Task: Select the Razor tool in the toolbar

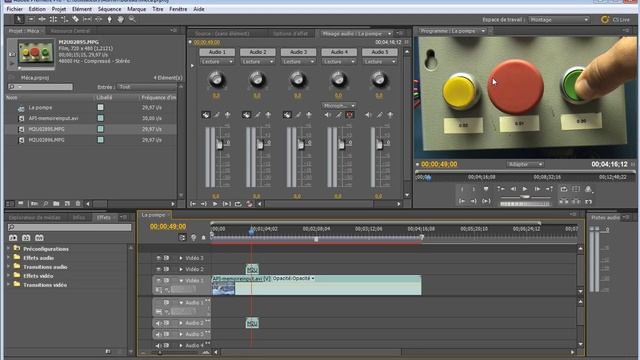Action: coord(76,19)
